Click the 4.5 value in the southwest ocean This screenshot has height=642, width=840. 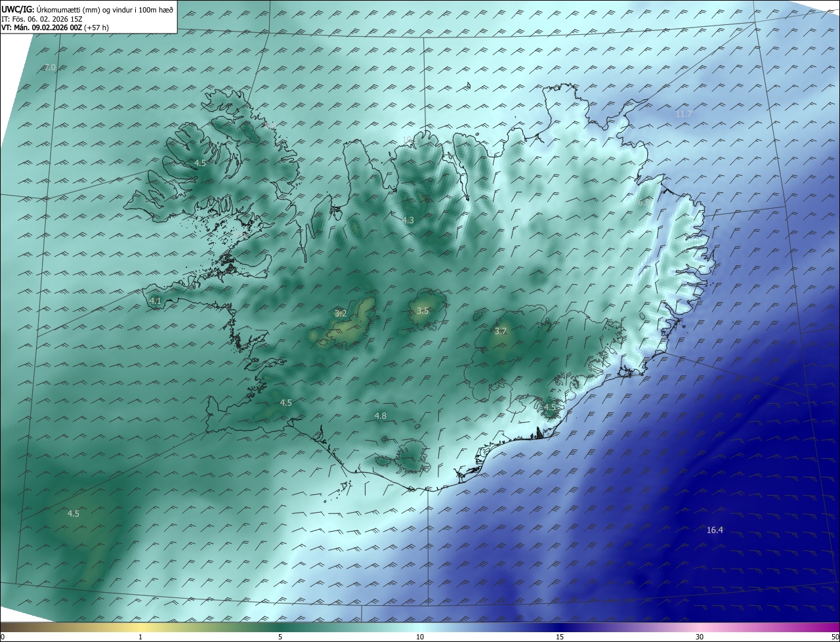pyautogui.click(x=73, y=513)
